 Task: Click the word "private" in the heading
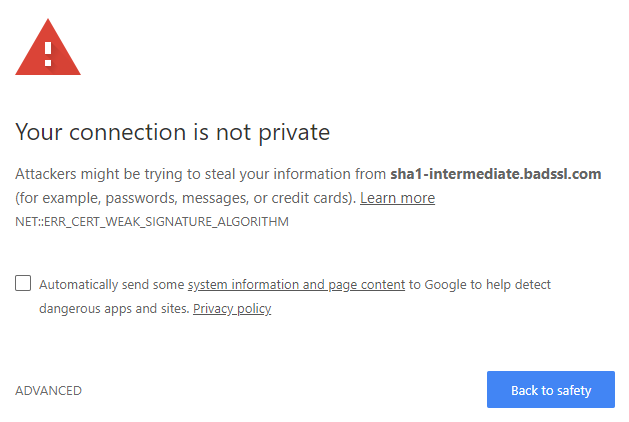pos(294,133)
